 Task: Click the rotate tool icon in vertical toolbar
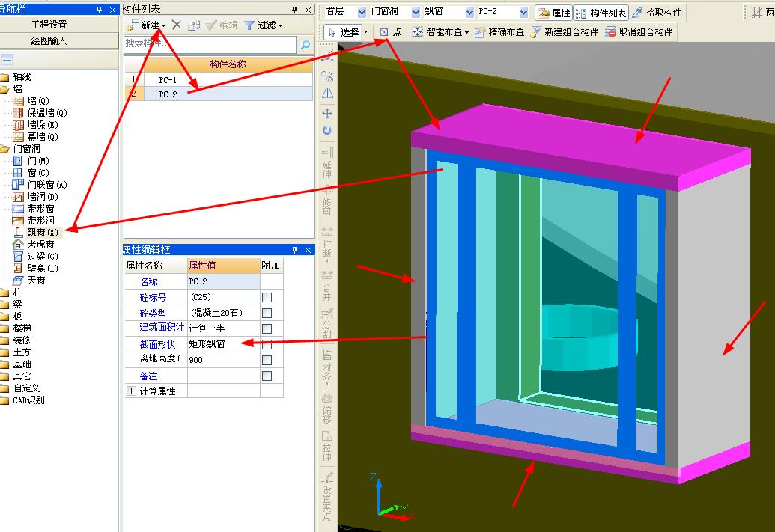[327, 130]
